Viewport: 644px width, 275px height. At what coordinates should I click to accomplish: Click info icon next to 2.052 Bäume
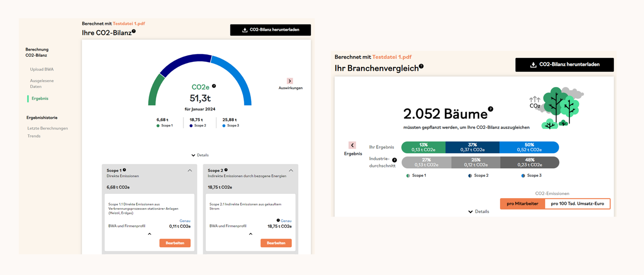click(491, 109)
